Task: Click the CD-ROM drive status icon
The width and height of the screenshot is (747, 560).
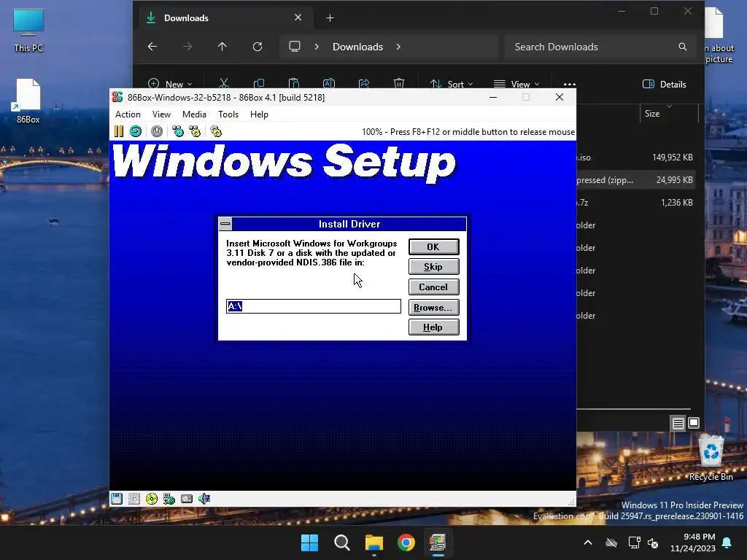Action: click(152, 499)
